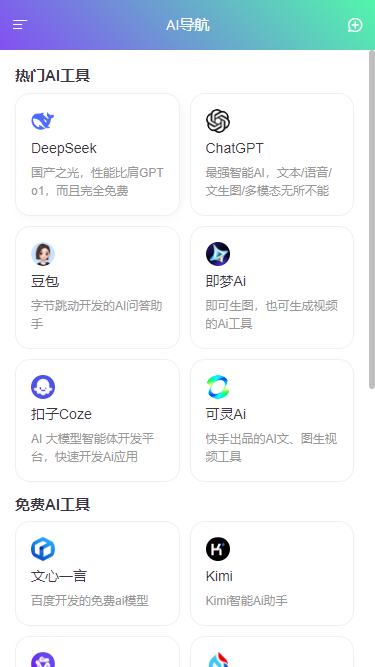Click the AI导航 header title

pos(188,25)
